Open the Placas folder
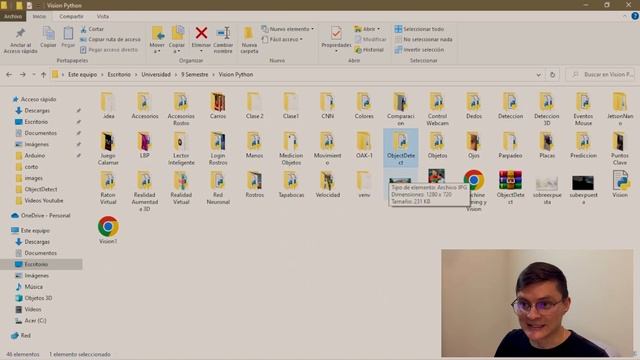This screenshot has height=360, width=640. [547, 145]
